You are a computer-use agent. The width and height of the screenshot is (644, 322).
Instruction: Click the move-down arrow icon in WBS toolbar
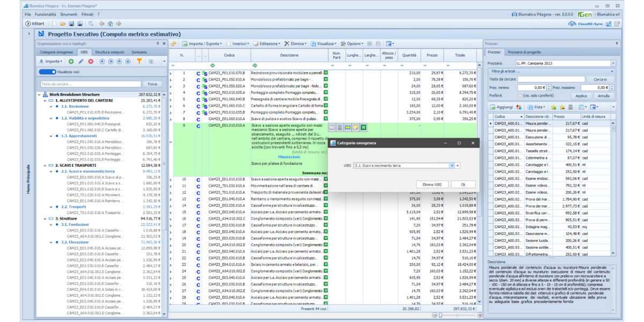[x=128, y=62]
